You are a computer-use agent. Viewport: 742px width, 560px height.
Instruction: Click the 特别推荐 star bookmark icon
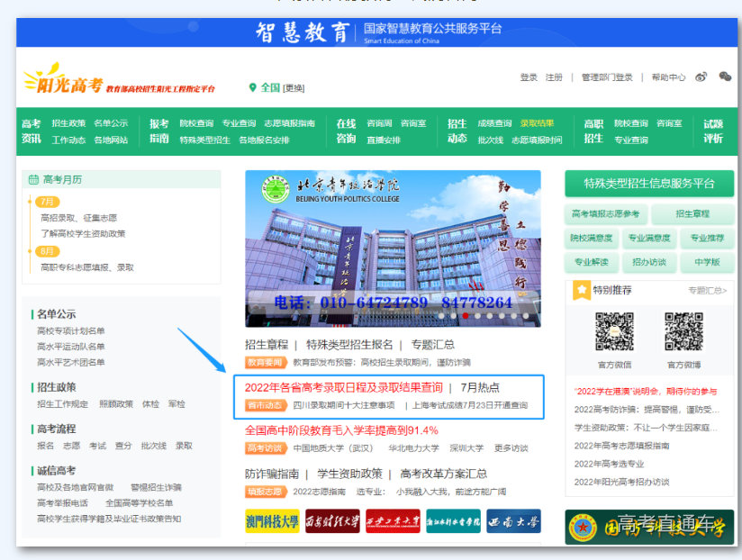tap(582, 290)
